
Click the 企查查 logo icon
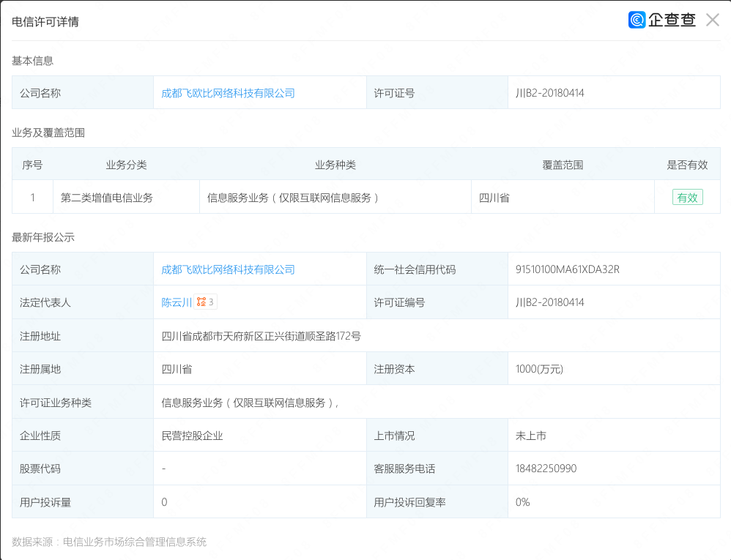pyautogui.click(x=637, y=20)
